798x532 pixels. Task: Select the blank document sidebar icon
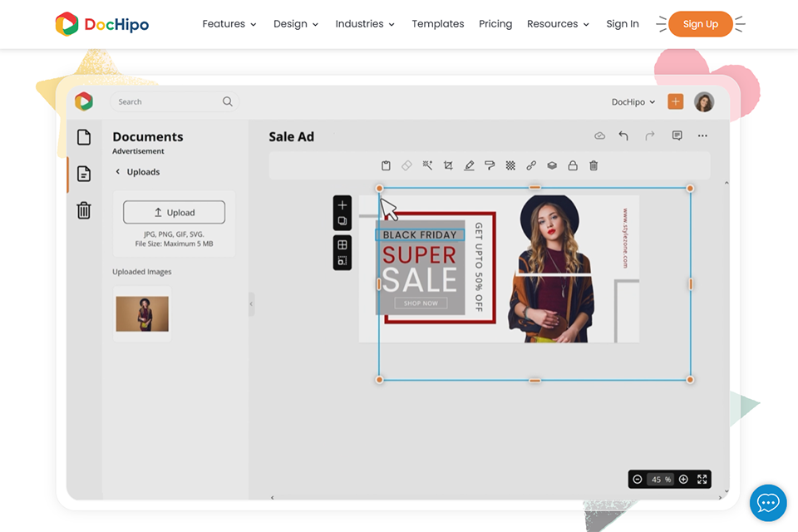84,137
